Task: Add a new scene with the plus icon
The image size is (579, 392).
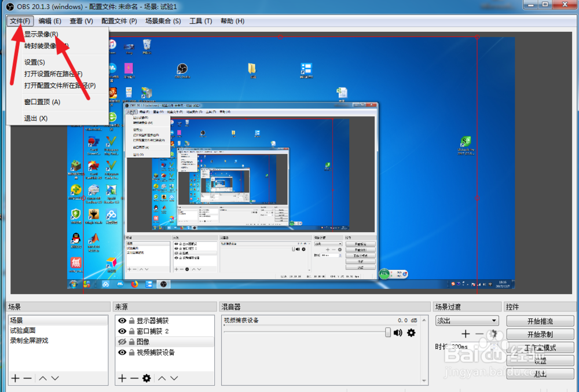Action: tap(15, 378)
